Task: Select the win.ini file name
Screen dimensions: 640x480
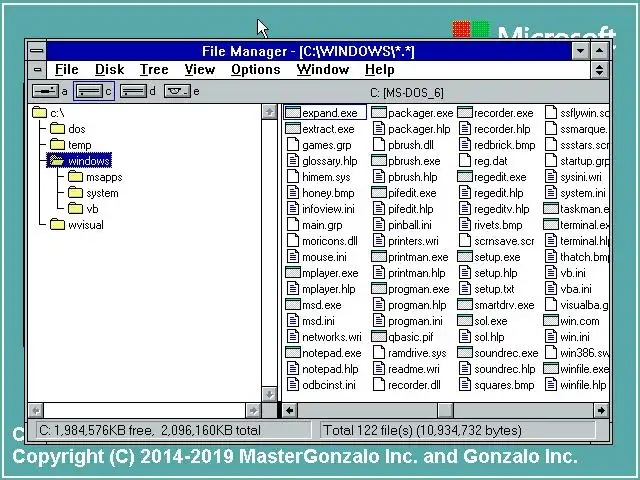Action: pos(575,337)
